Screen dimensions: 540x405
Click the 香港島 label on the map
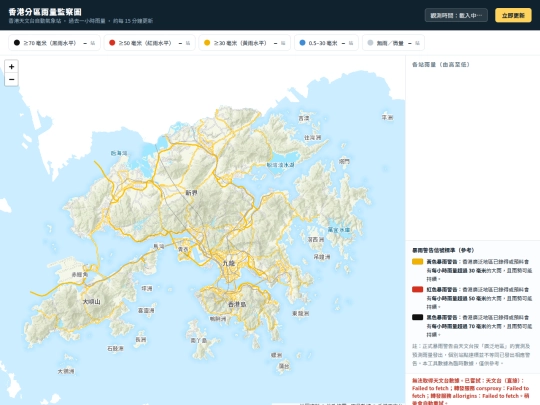[237, 304]
